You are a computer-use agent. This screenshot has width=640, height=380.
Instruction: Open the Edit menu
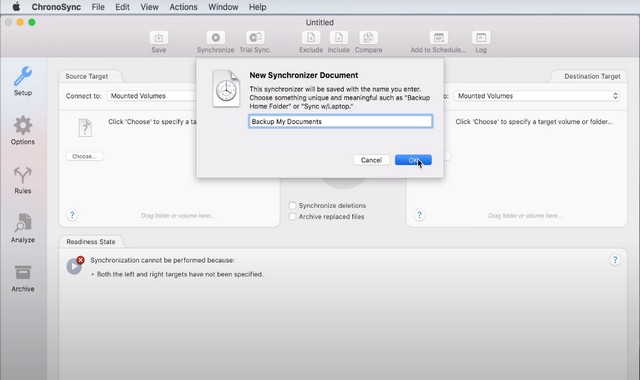122,7
